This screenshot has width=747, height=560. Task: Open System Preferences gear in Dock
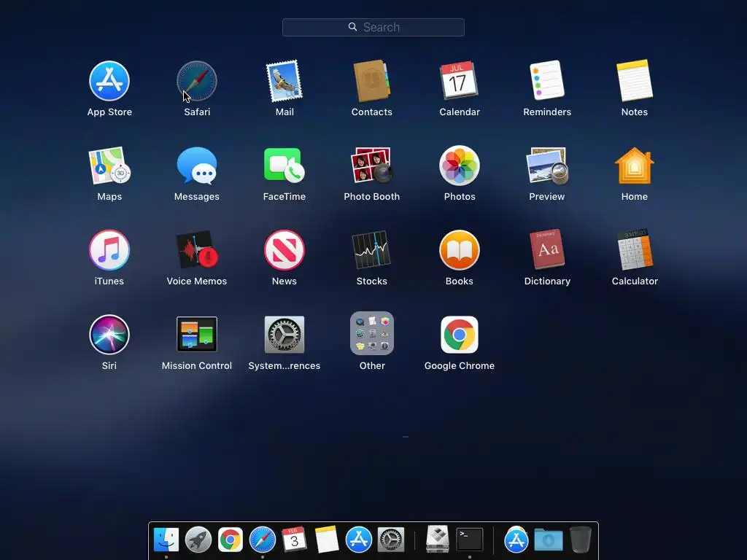(391, 540)
